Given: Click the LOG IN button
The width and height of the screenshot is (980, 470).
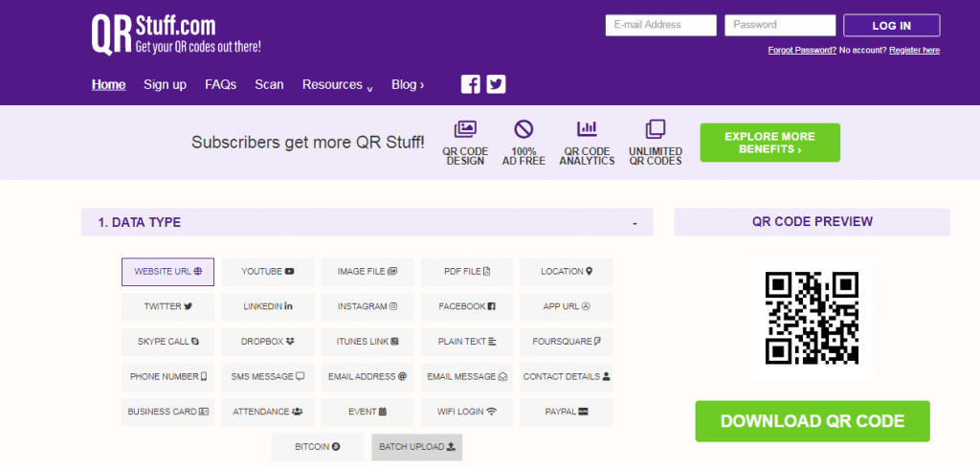Looking at the screenshot, I should click(892, 26).
